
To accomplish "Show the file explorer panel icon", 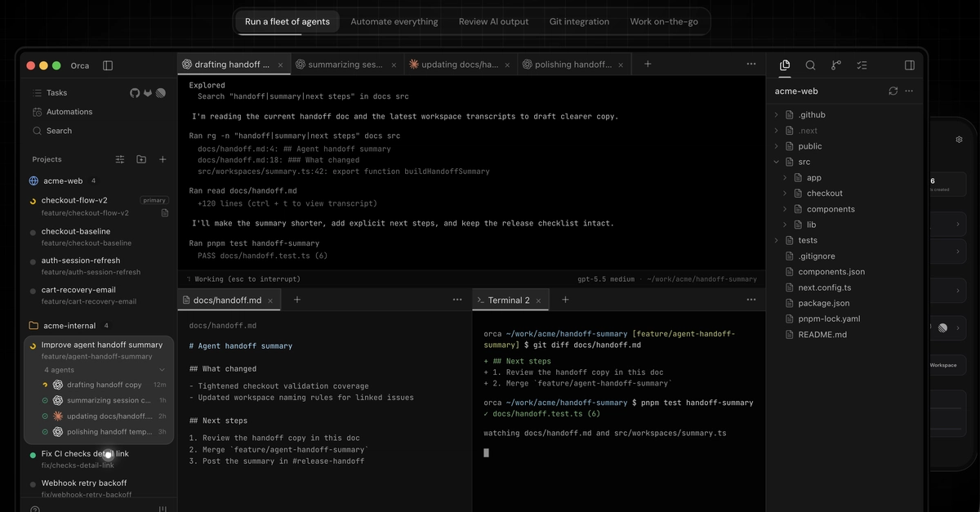I will pyautogui.click(x=785, y=65).
